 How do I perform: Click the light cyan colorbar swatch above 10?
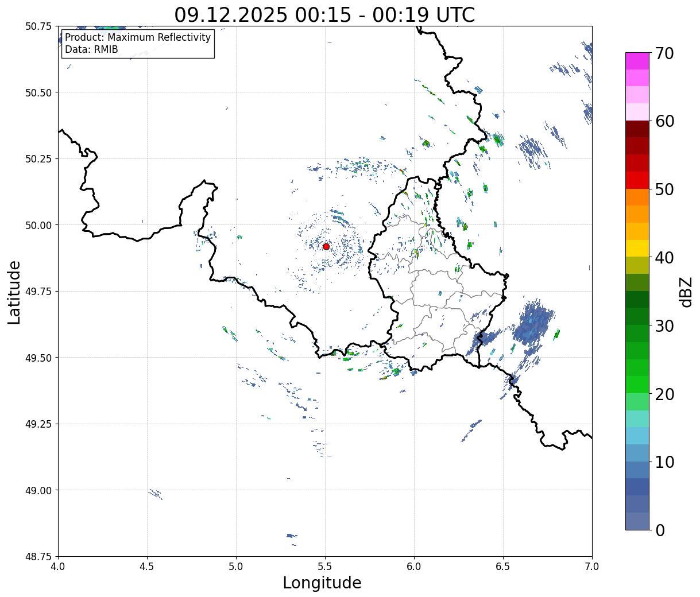(637, 436)
